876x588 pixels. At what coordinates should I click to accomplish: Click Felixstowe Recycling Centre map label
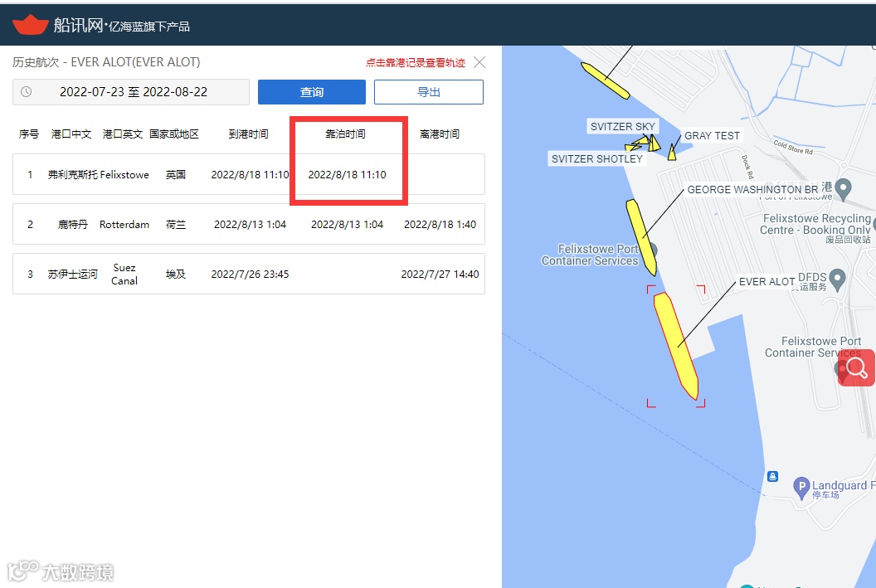(x=815, y=224)
